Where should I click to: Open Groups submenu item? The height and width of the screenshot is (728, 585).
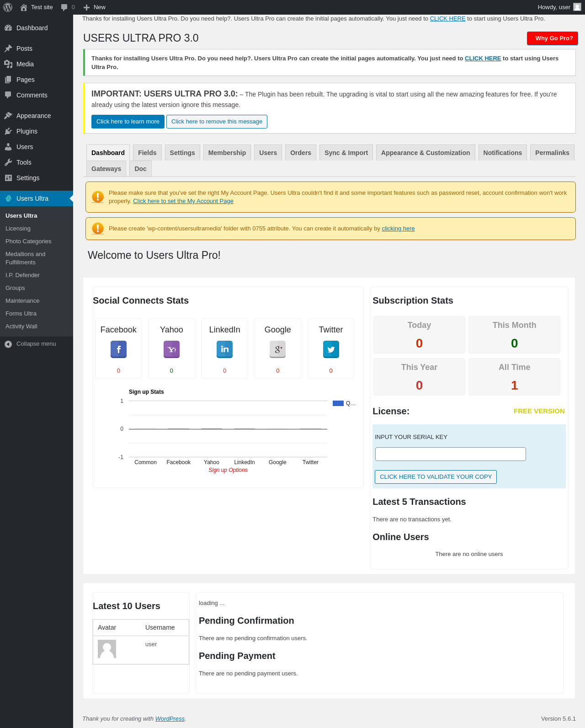click(15, 288)
